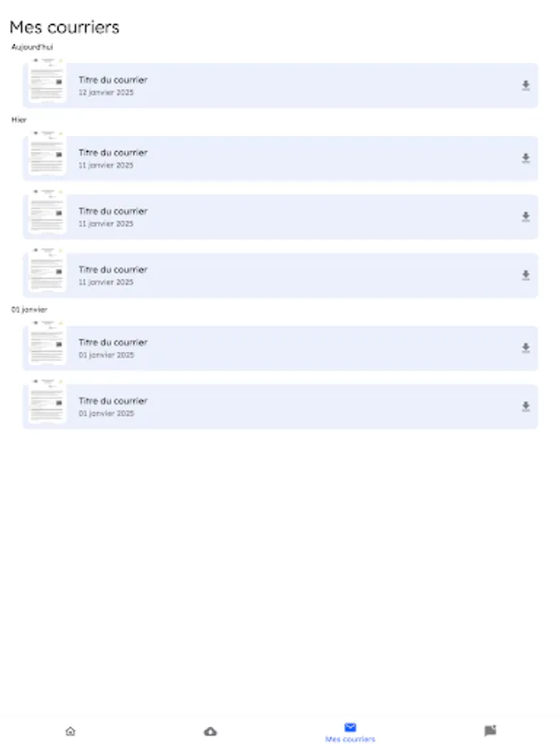The height and width of the screenshot is (747, 560).
Task: Switch to the Mes courriers tab
Action: click(x=349, y=731)
